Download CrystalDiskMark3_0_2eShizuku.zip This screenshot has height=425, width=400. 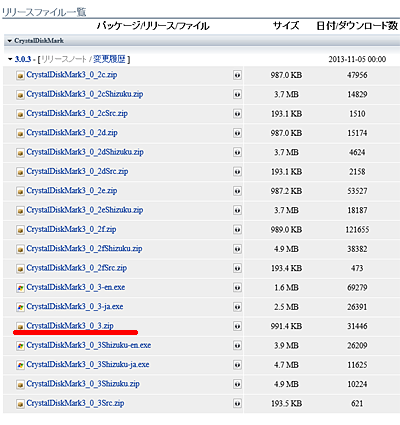pyautogui.click(x=85, y=210)
